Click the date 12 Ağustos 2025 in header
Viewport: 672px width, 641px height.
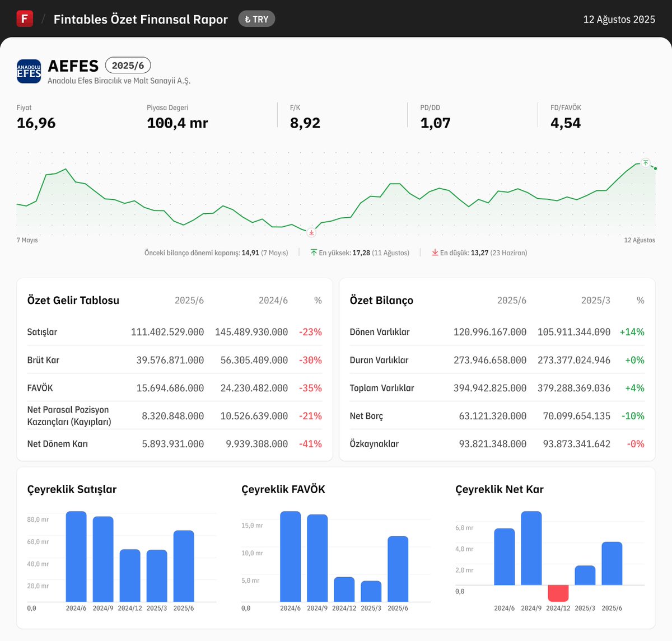[x=619, y=18]
